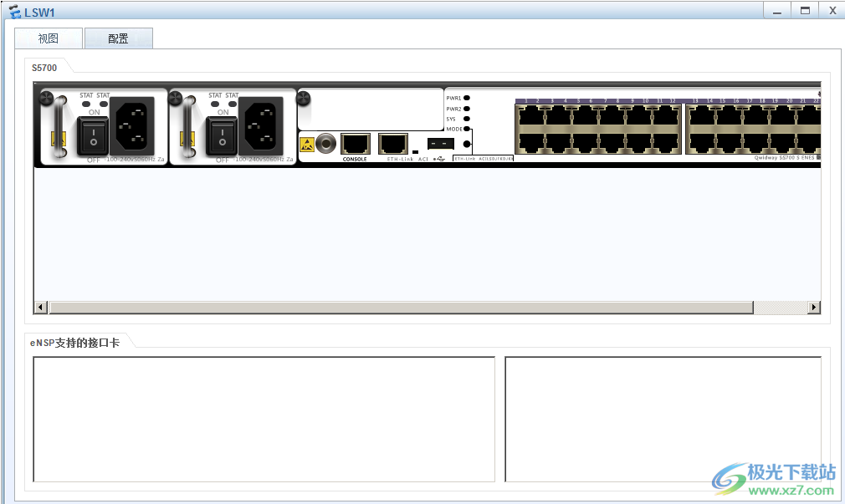Click the left power module's AC power socket
Screen dimensions: 845x504
pyautogui.click(x=132, y=126)
